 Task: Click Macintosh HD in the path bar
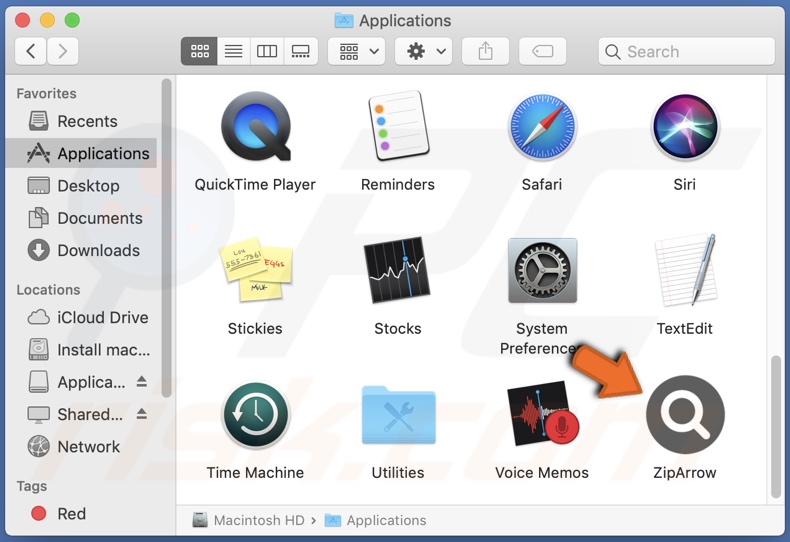(x=248, y=520)
